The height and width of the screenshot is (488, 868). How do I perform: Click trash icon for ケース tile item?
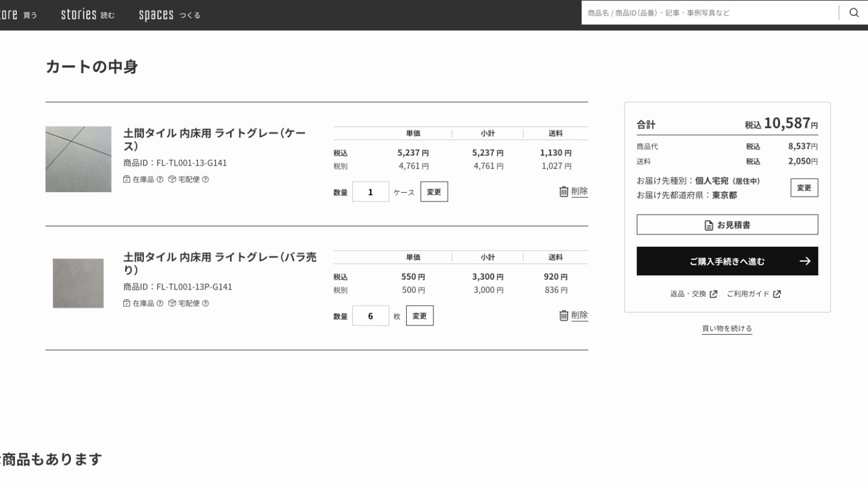pyautogui.click(x=564, y=192)
